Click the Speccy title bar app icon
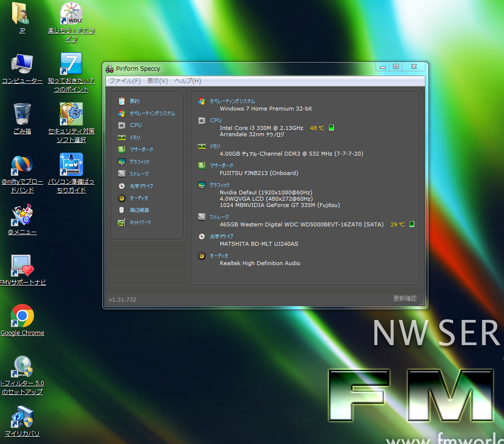This screenshot has height=444, width=504. pos(110,68)
